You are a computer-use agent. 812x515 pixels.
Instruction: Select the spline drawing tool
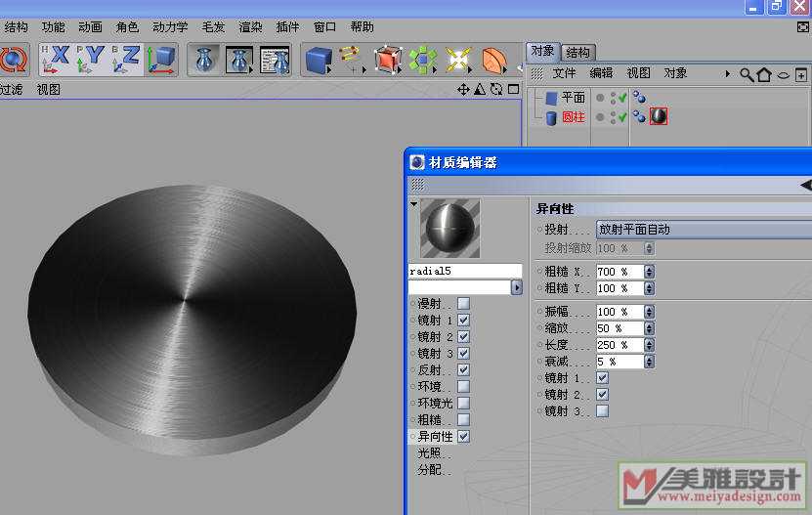(x=351, y=61)
